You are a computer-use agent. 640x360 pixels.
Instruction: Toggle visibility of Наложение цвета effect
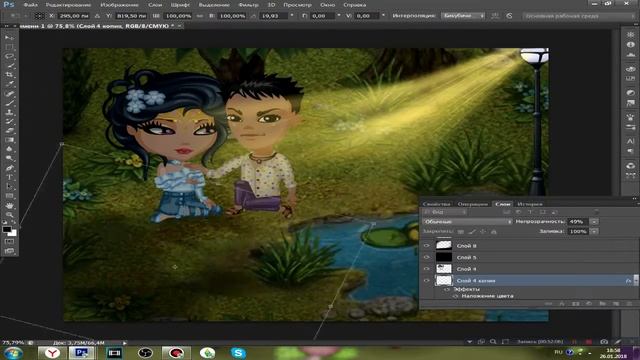click(455, 296)
